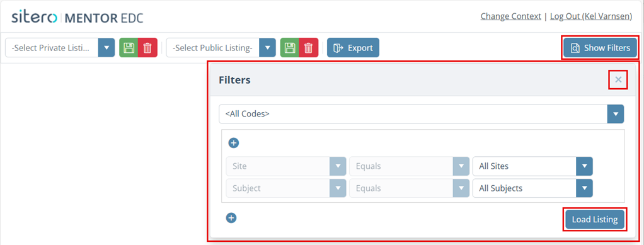Click the Show Filters button
The image size is (644, 245).
pos(600,48)
